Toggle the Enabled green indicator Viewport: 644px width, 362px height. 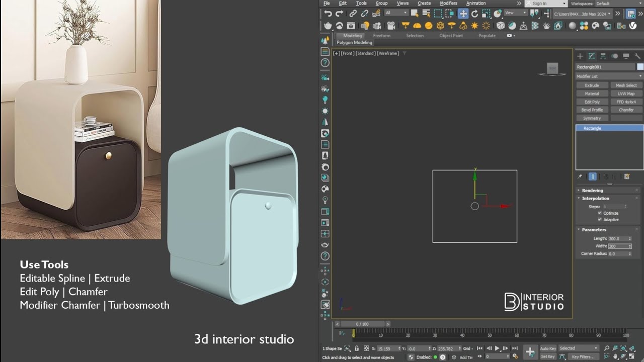[x=436, y=357]
